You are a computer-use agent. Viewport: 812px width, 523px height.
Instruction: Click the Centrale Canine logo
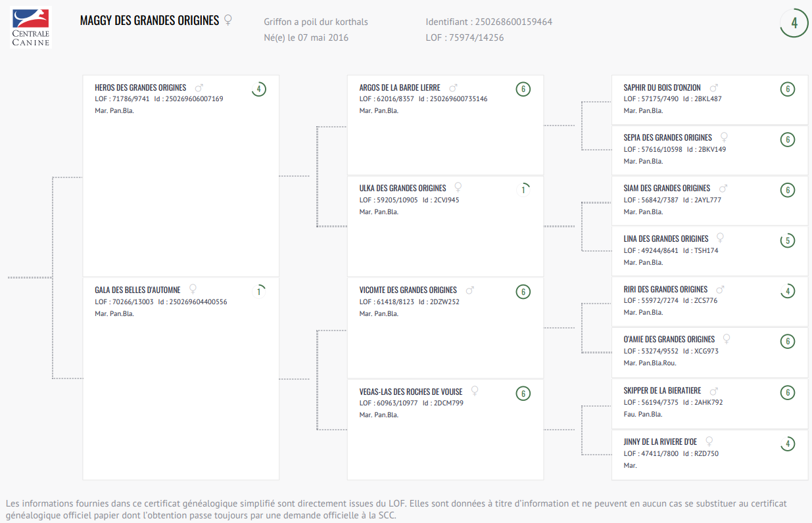[30, 28]
